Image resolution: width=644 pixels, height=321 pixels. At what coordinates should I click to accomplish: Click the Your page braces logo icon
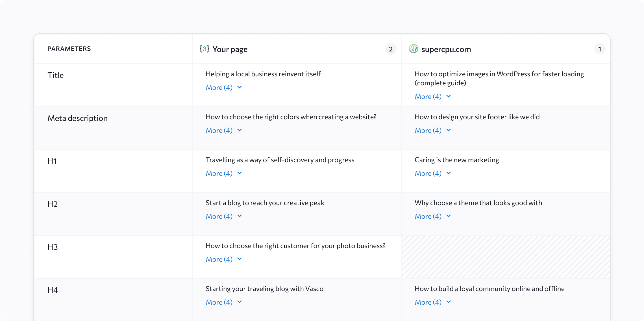click(x=204, y=49)
